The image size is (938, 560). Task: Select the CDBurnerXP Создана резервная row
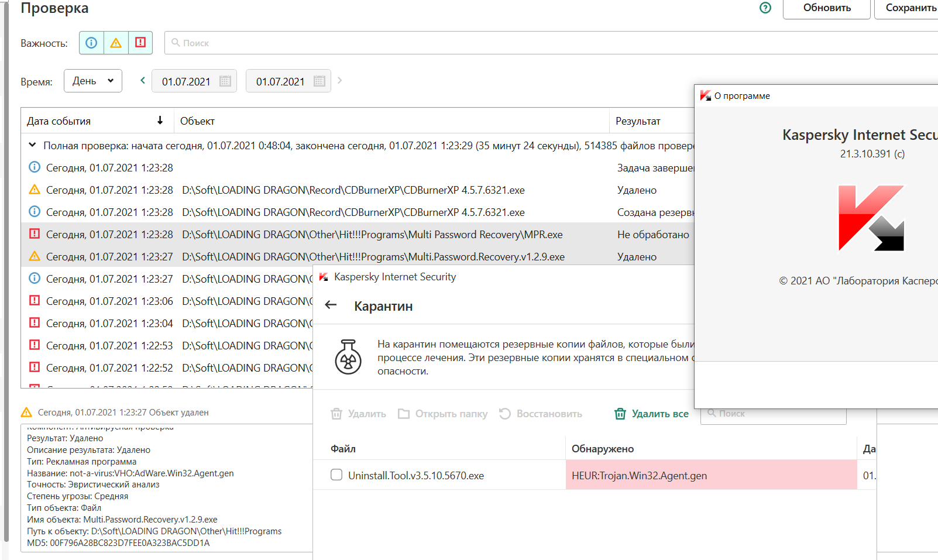tap(358, 212)
